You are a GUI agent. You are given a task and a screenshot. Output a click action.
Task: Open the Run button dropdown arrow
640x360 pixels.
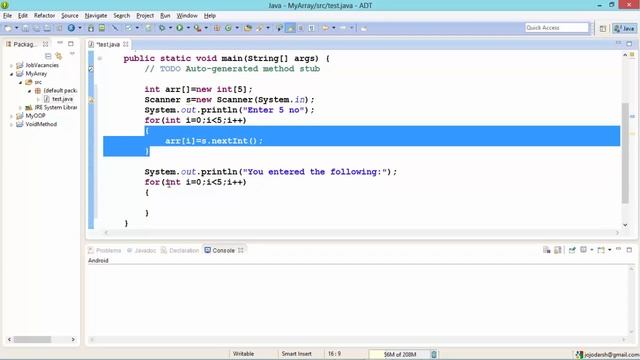tap(188, 28)
